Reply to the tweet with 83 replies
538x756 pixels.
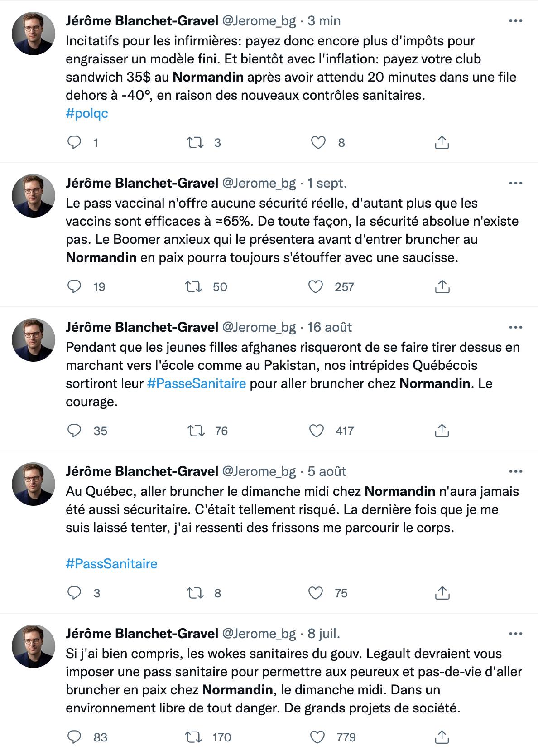tap(74, 737)
